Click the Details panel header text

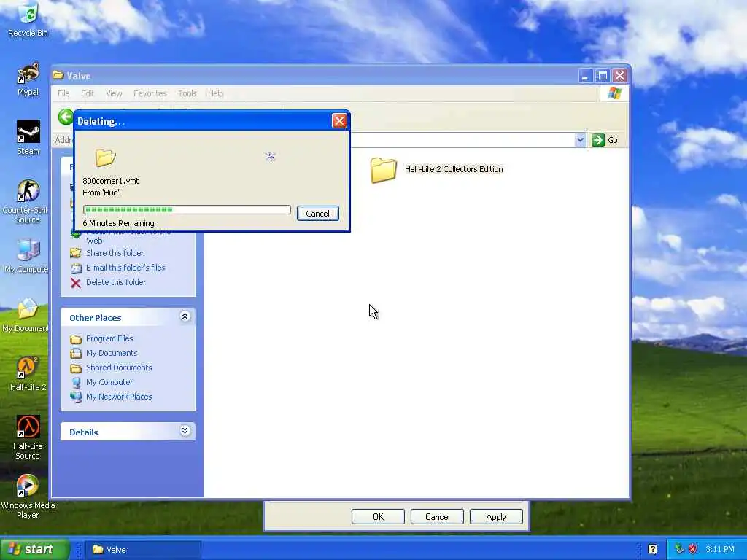(x=83, y=432)
